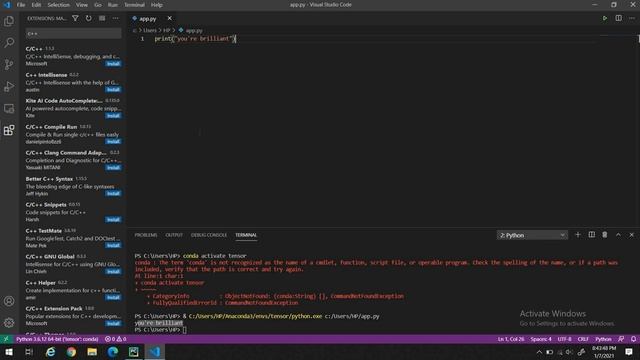This screenshot has width=640, height=360.
Task: Open the View menu
Action: tap(82, 5)
